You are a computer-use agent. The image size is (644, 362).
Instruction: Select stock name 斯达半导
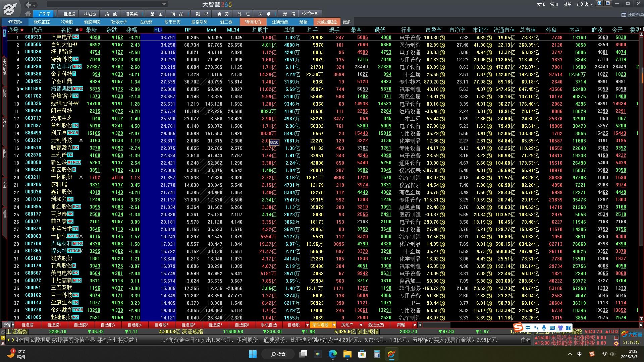coord(61,67)
